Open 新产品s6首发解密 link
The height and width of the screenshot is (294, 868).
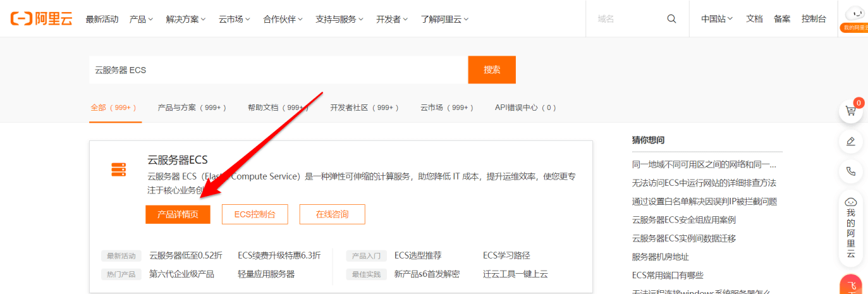427,274
